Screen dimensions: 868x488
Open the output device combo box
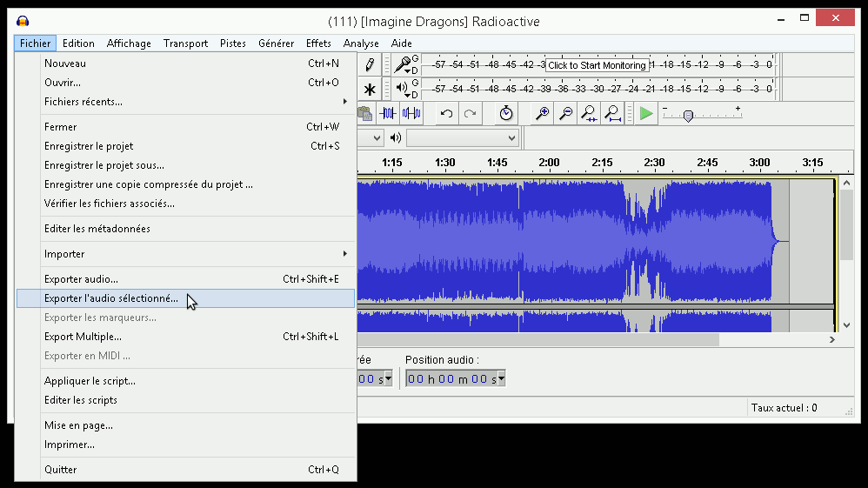pos(462,138)
